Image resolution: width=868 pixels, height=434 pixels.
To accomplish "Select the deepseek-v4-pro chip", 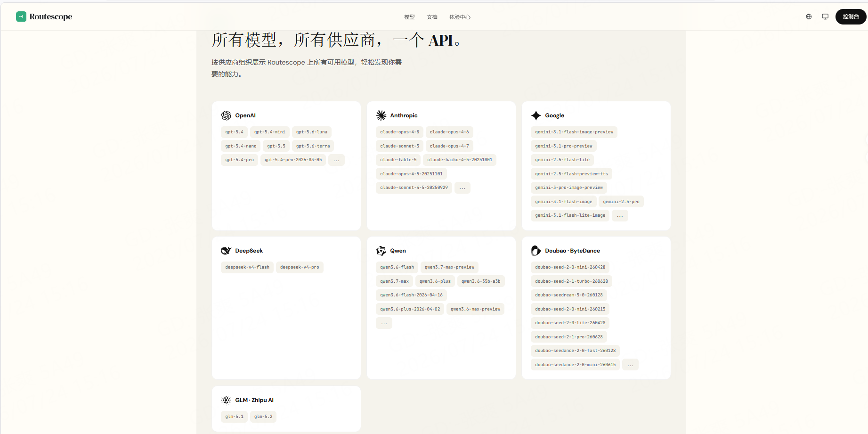I will click(300, 267).
